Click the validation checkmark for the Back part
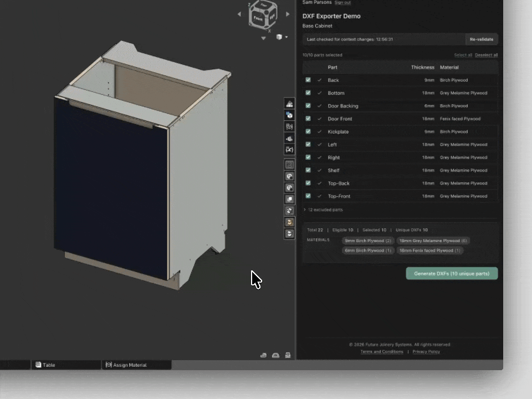Image resolution: width=532 pixels, height=399 pixels. 319,80
